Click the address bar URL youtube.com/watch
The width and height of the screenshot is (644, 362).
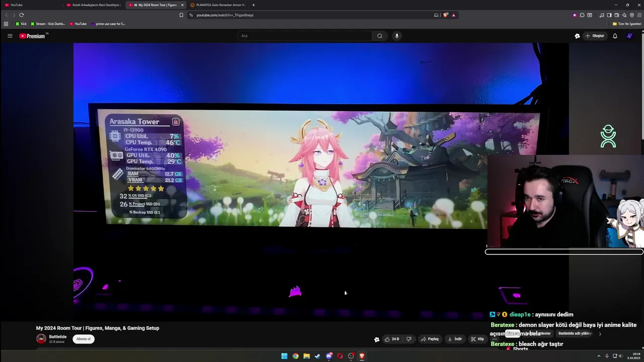pyautogui.click(x=225, y=15)
